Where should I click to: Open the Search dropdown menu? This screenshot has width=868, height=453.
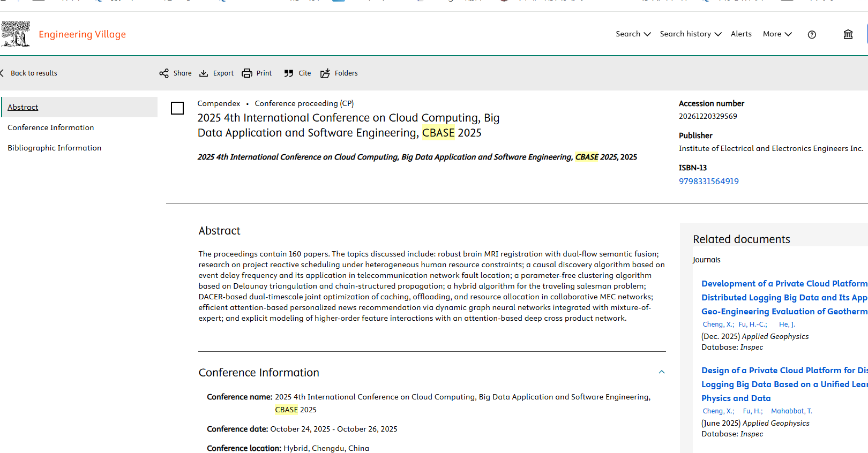633,34
